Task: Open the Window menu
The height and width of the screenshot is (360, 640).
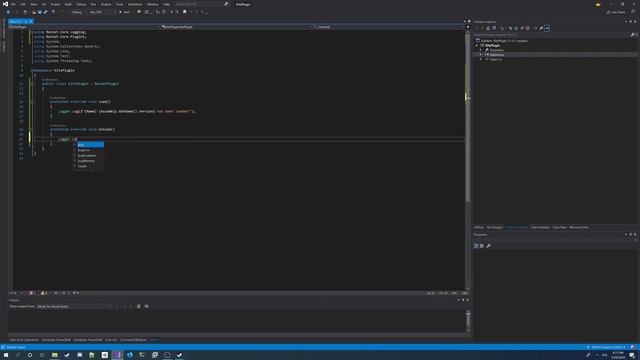Action: 153,4
